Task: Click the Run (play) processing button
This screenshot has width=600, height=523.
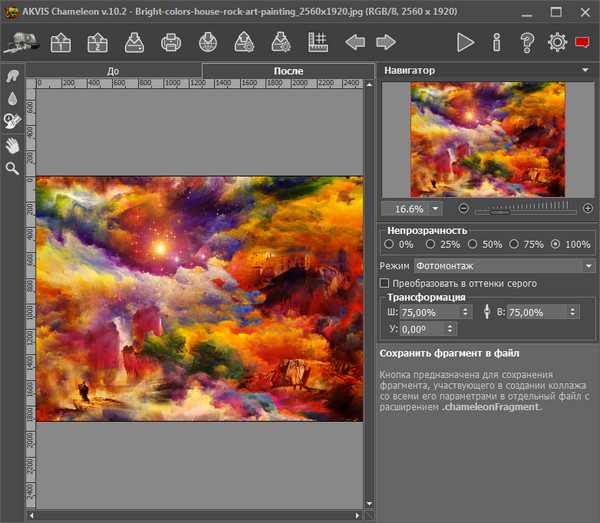Action: click(465, 42)
